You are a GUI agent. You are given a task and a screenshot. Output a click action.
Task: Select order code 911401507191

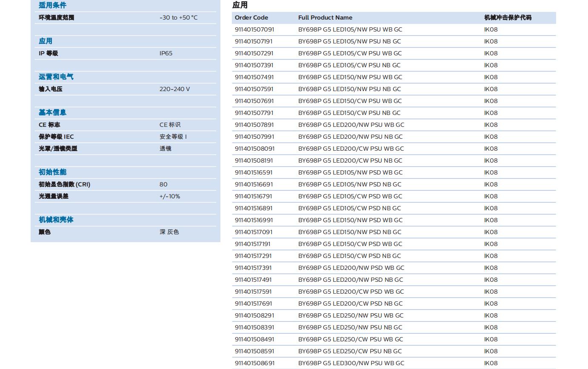(254, 41)
